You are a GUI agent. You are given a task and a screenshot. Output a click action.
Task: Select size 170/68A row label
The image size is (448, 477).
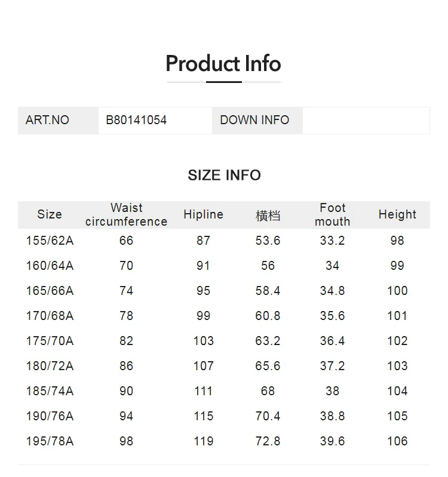(x=50, y=316)
